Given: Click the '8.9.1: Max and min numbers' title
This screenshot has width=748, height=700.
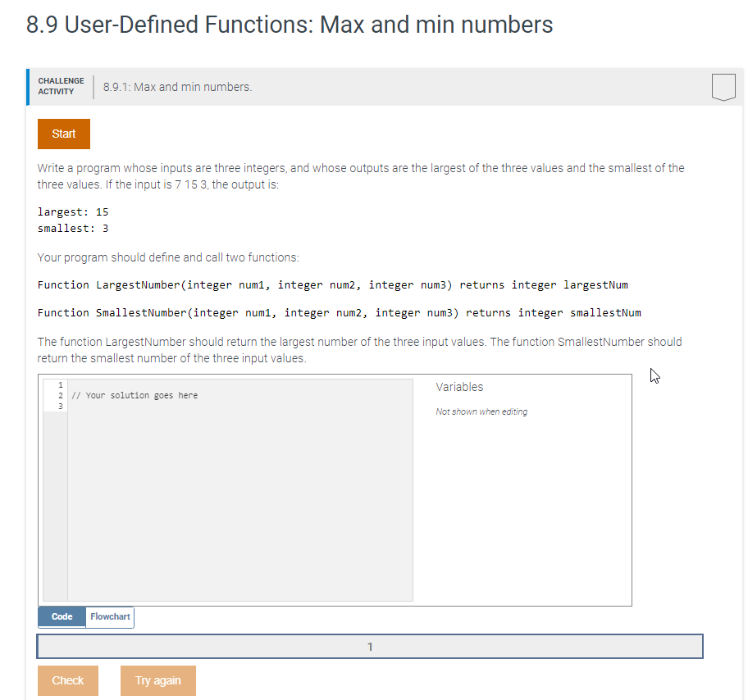Looking at the screenshot, I should click(x=177, y=87).
